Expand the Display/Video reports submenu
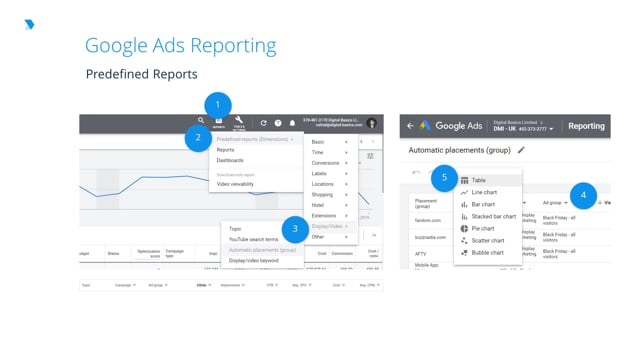The height and width of the screenshot is (360, 640). 331,226
